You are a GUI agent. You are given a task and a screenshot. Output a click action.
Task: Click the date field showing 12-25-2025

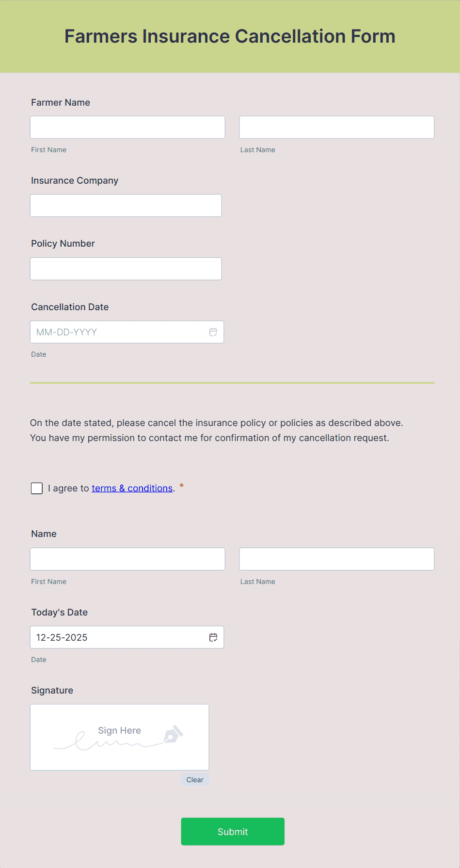(116, 637)
